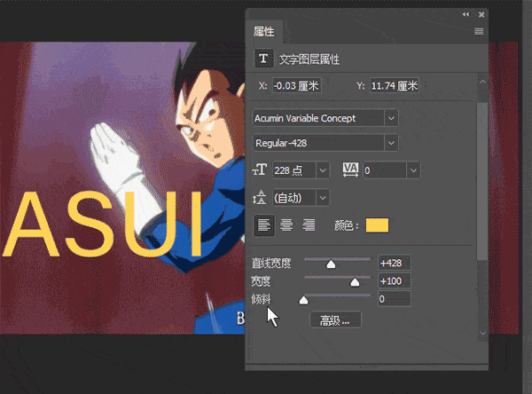Click the 宽度 label
The width and height of the screenshot is (532, 394).
261,281
